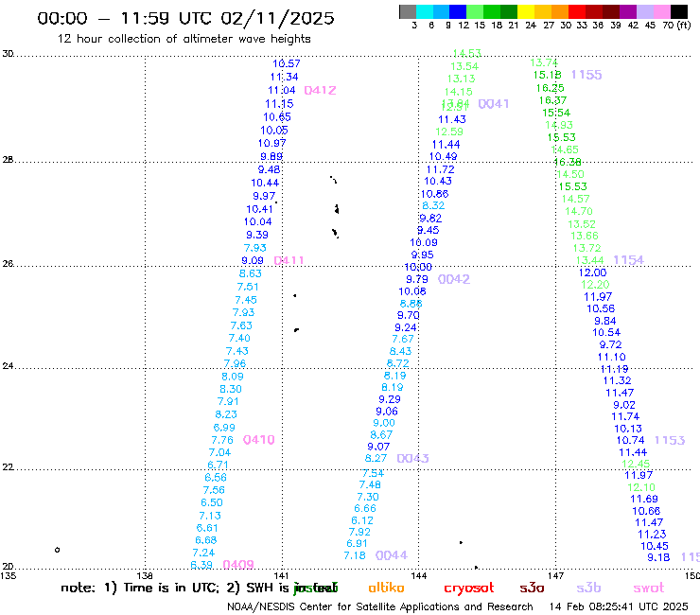Select the 'altika' satellite legend label
Viewport: 700px width, 615px height.
(x=386, y=588)
